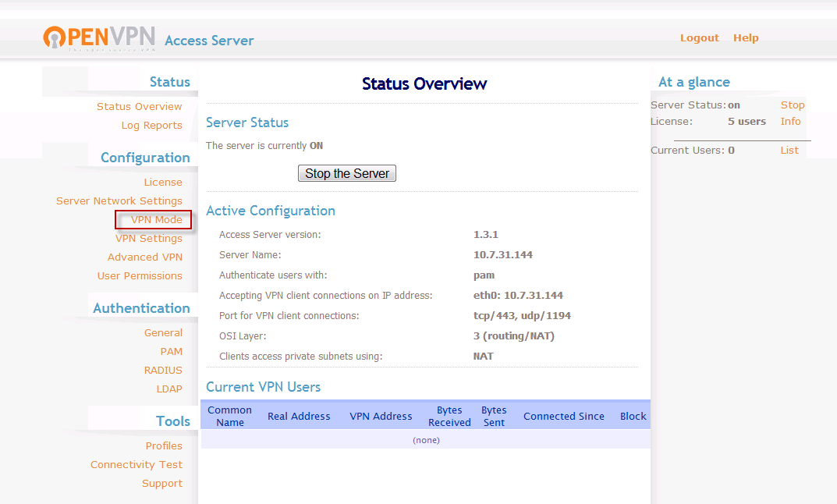
Task: Open LDAP authentication settings
Action: [169, 389]
